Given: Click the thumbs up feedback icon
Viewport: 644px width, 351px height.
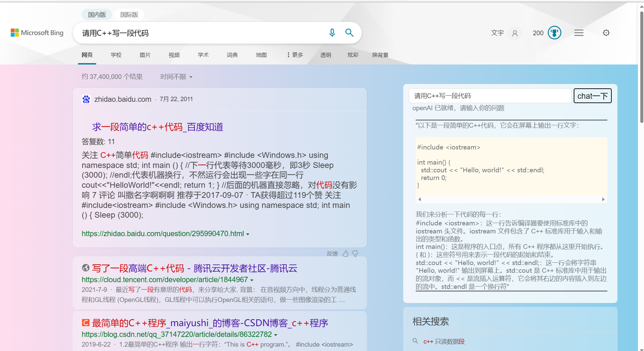Looking at the screenshot, I should click(x=345, y=254).
